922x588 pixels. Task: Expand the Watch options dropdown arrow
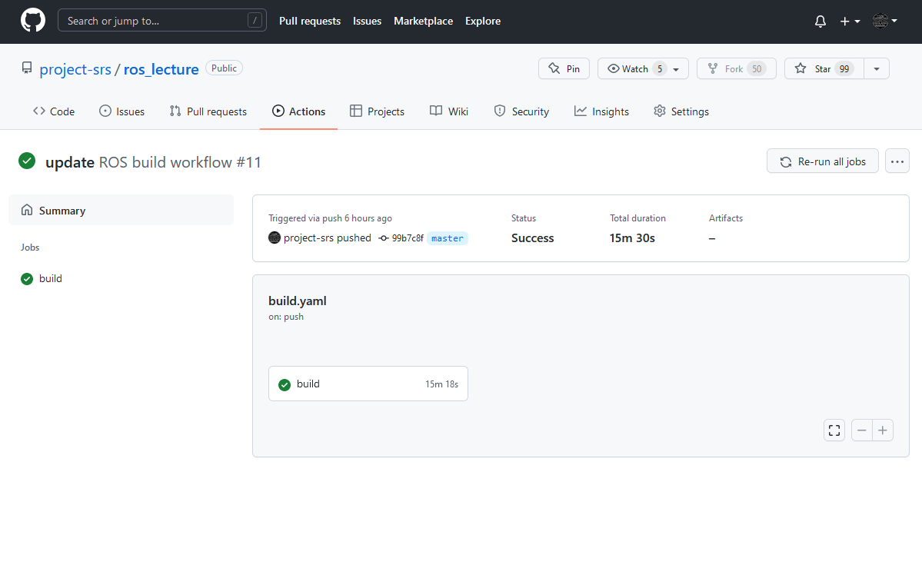(x=676, y=69)
